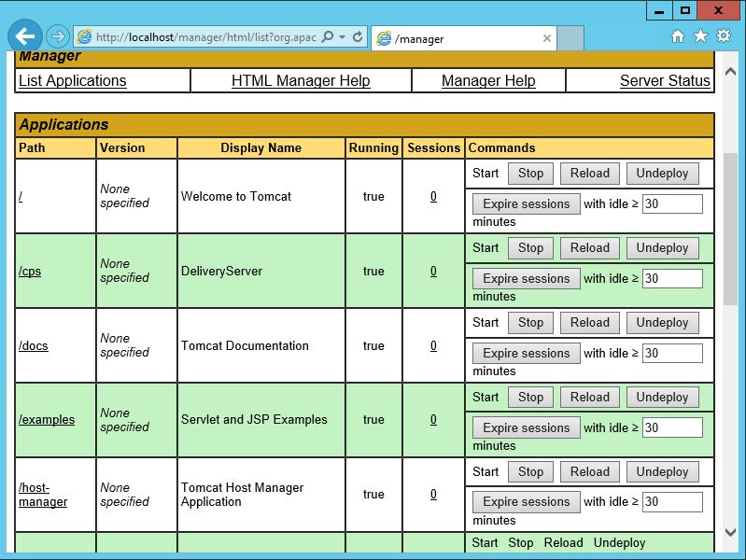
Task: Open Favorites star icon
Action: (700, 36)
